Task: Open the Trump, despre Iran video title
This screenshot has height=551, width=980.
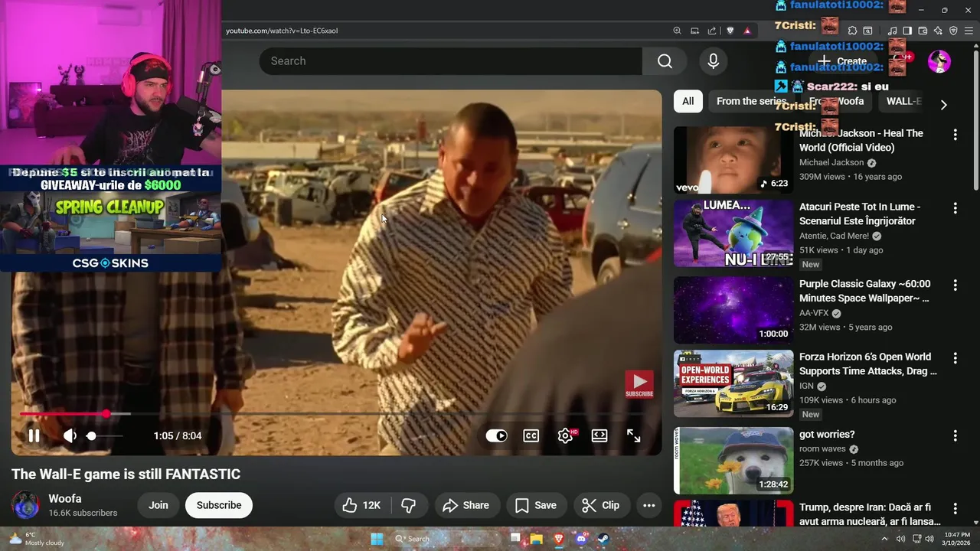Action: click(870, 514)
